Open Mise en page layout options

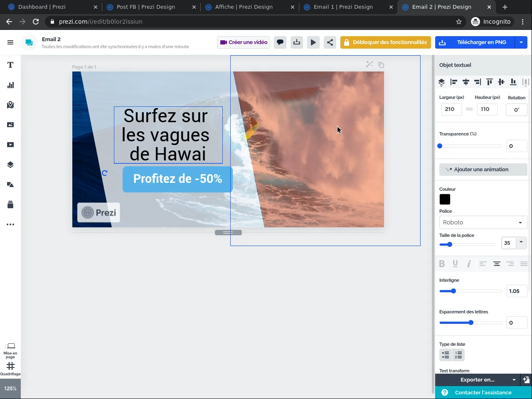10,350
